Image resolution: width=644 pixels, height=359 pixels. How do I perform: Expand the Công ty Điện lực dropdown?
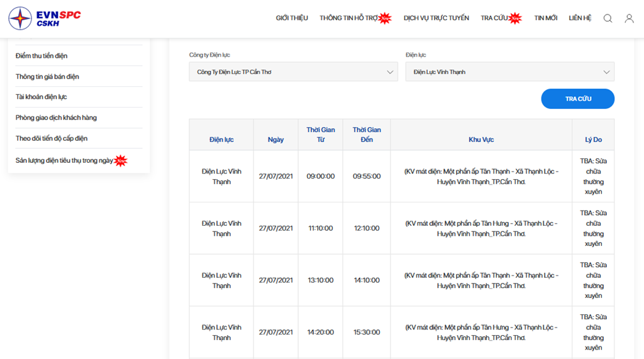[293, 72]
